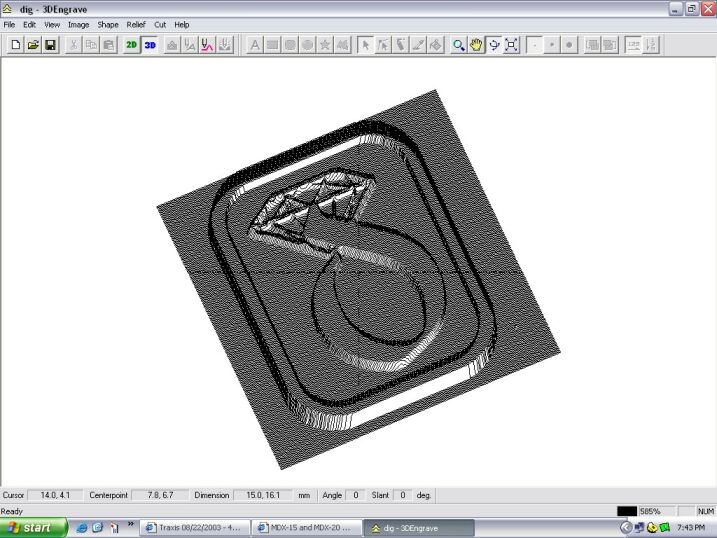Image resolution: width=717 pixels, height=538 pixels.
Task: Switch to 2D view mode
Action: (131, 45)
